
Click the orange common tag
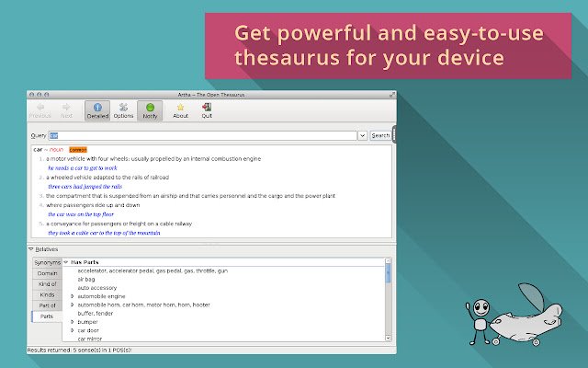[78, 150]
